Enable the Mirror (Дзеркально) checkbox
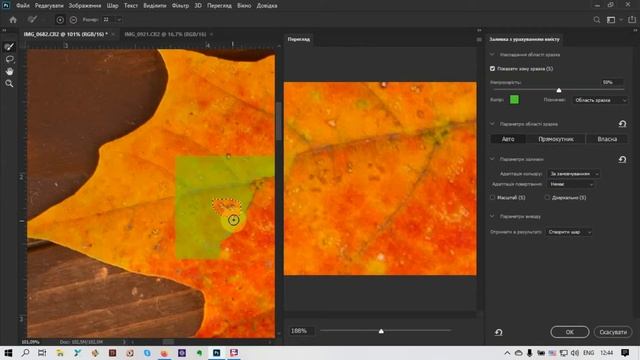Image resolution: width=640 pixels, height=360 pixels. tap(547, 198)
